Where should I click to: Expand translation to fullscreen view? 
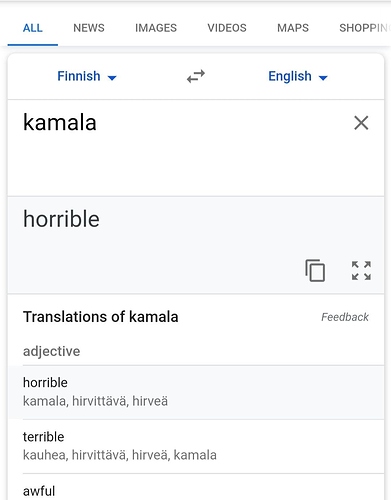(x=361, y=270)
